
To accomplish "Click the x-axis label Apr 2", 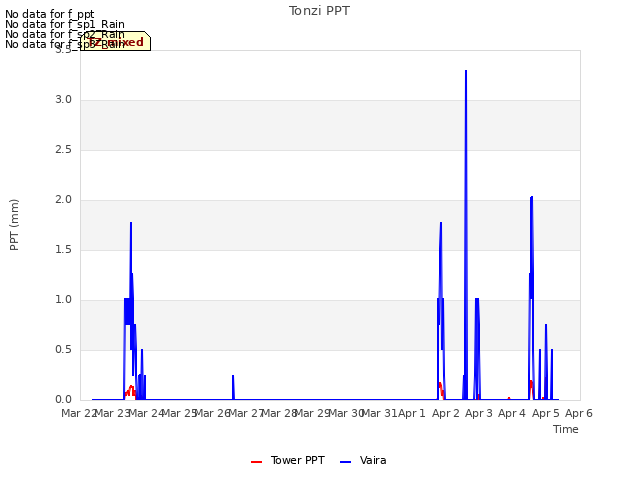I will click(446, 413).
